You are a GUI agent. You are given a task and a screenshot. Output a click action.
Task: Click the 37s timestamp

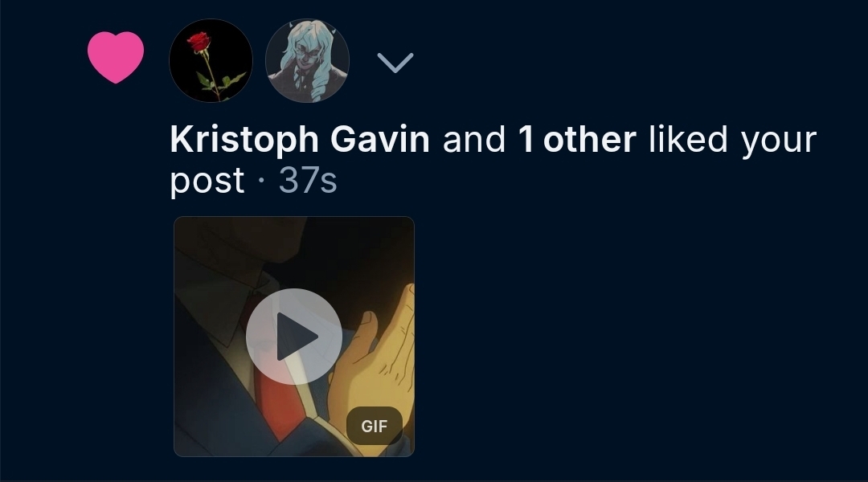point(308,180)
